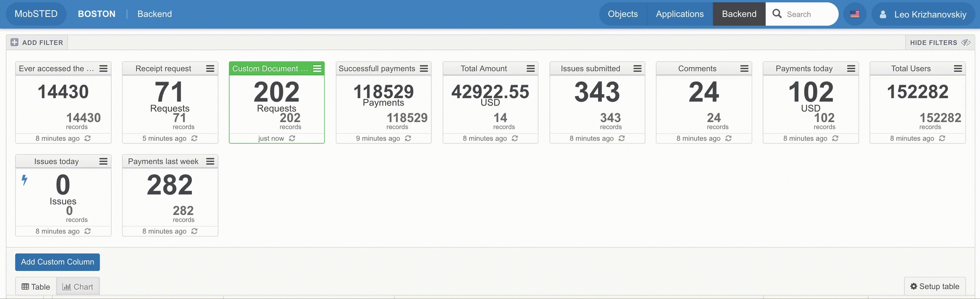Open hamburger menu on Successfull payments
Screen dimensions: 980x299
click(424, 68)
